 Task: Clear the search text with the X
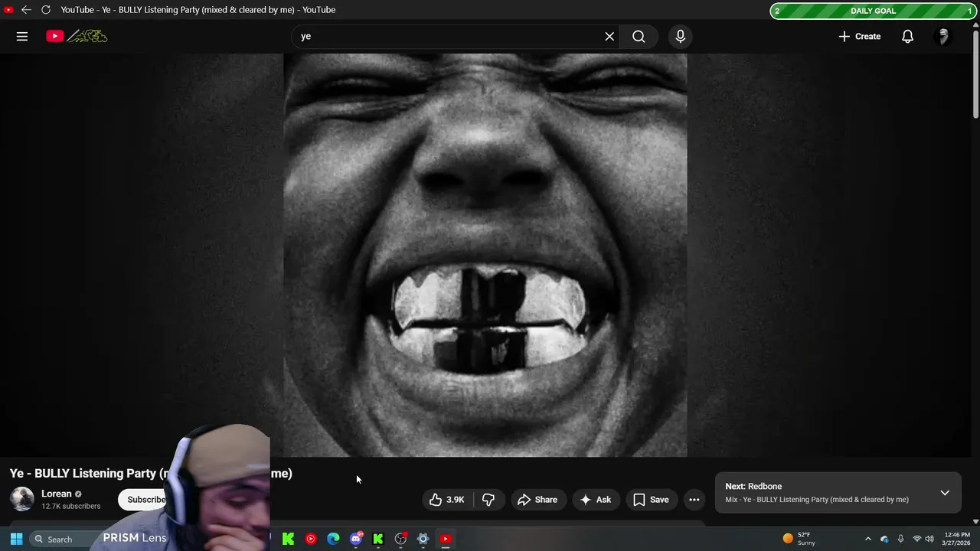pyautogui.click(x=609, y=36)
